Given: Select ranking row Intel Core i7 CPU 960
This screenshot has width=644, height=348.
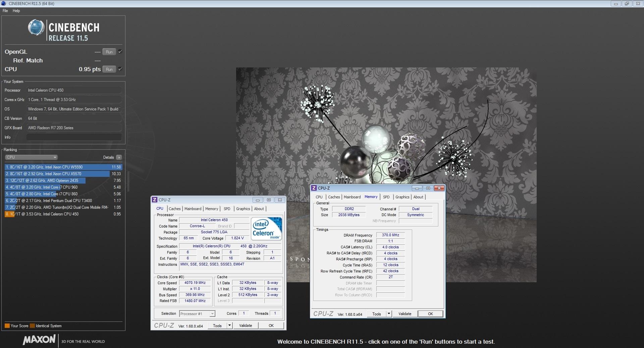Looking at the screenshot, I should [63, 187].
